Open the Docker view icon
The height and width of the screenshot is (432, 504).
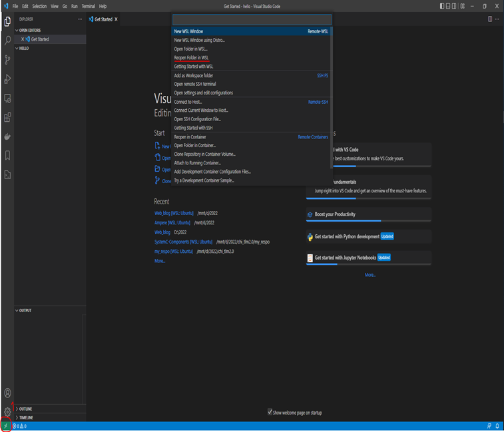[x=7, y=136]
